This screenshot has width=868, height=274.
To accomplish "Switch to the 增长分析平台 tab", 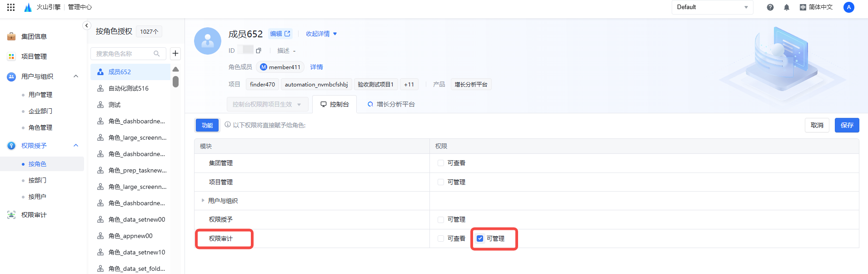I will (x=391, y=104).
